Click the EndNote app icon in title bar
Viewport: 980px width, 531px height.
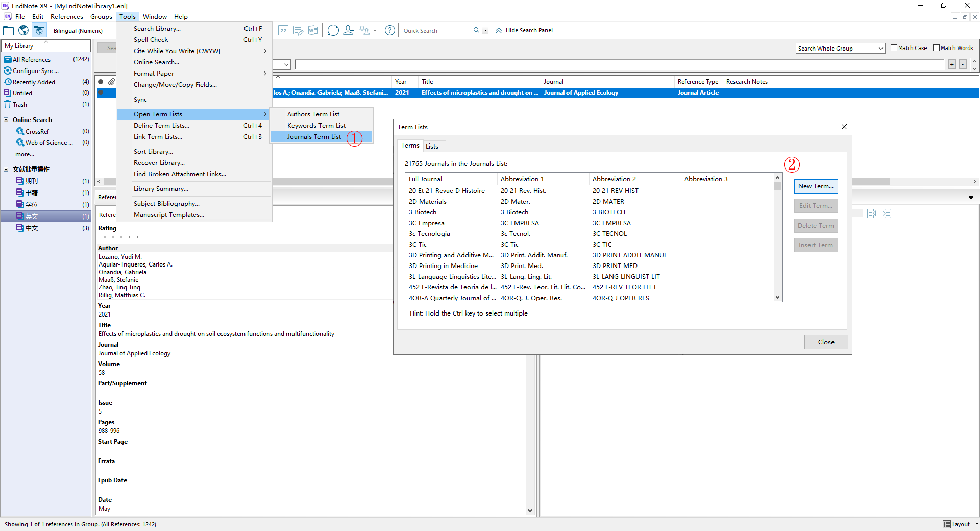(x=6, y=6)
